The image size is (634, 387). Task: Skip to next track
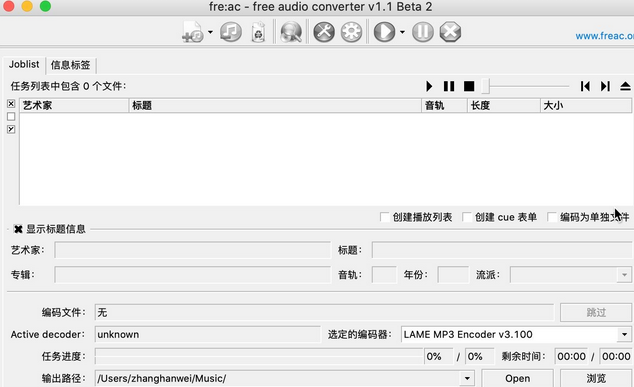tap(605, 86)
